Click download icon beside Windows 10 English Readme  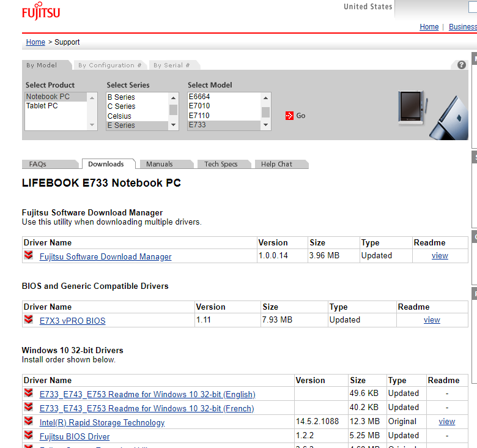pyautogui.click(x=29, y=394)
